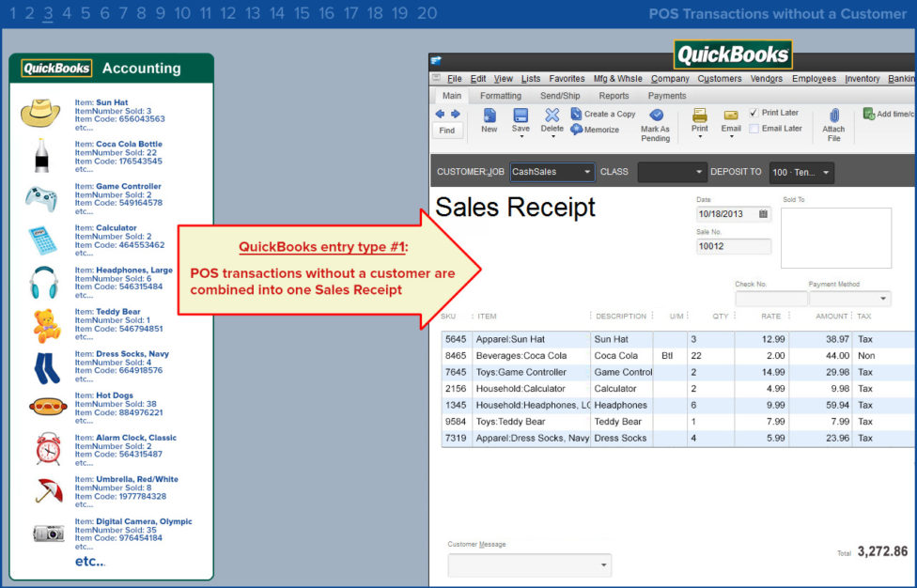Click the Delete X icon
The image size is (917, 588).
pos(552,116)
